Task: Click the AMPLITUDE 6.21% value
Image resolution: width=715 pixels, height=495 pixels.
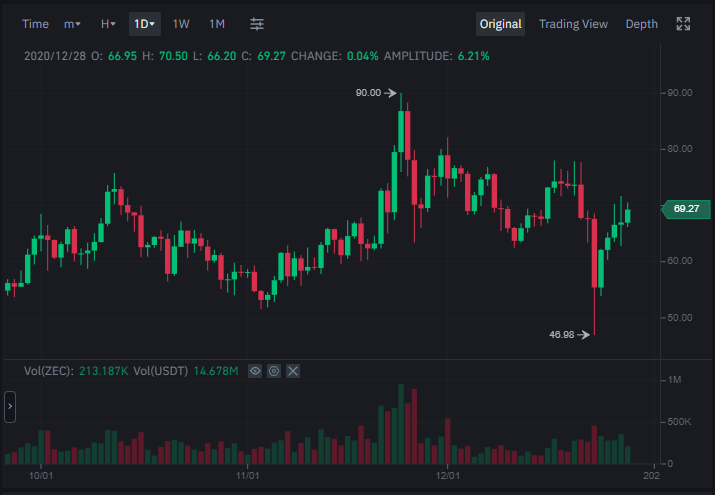Action: tap(473, 56)
